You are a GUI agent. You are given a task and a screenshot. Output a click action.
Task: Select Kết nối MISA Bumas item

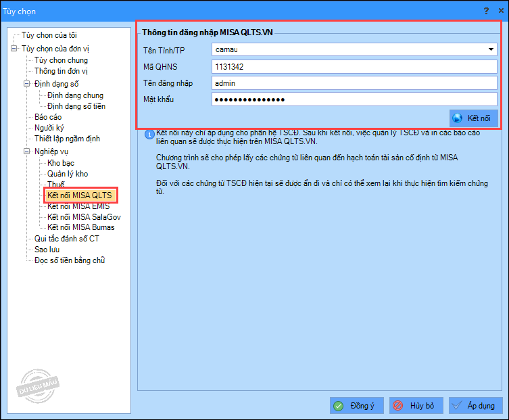click(x=81, y=227)
